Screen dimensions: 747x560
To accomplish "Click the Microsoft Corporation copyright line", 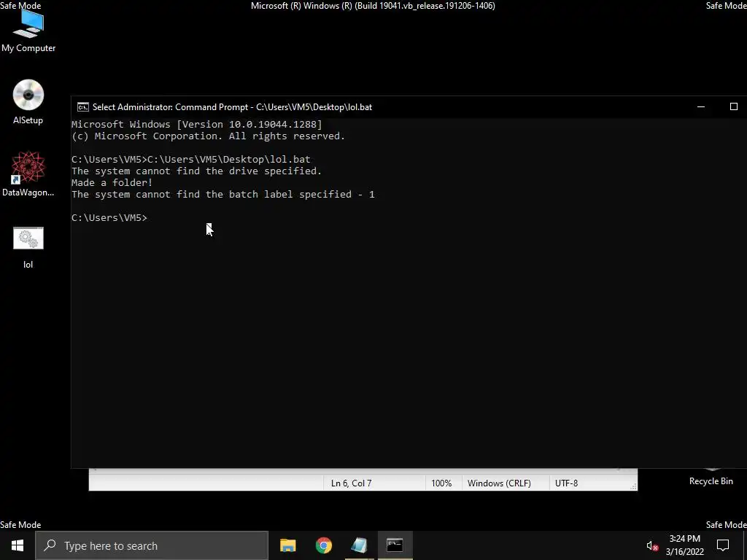I will (208, 136).
